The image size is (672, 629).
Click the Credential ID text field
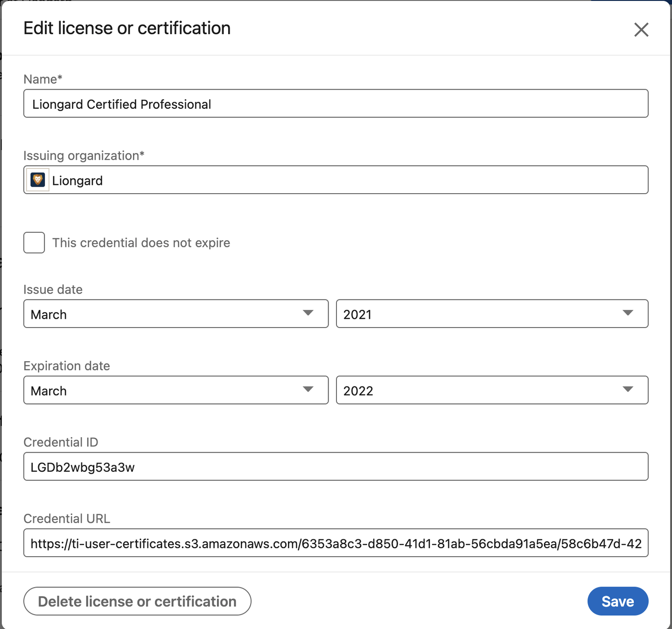[336, 466]
